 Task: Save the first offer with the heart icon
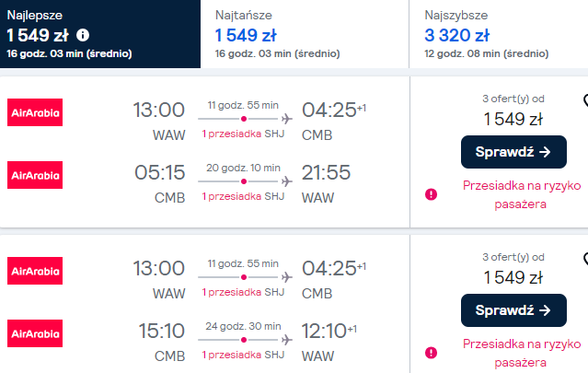click(584, 99)
